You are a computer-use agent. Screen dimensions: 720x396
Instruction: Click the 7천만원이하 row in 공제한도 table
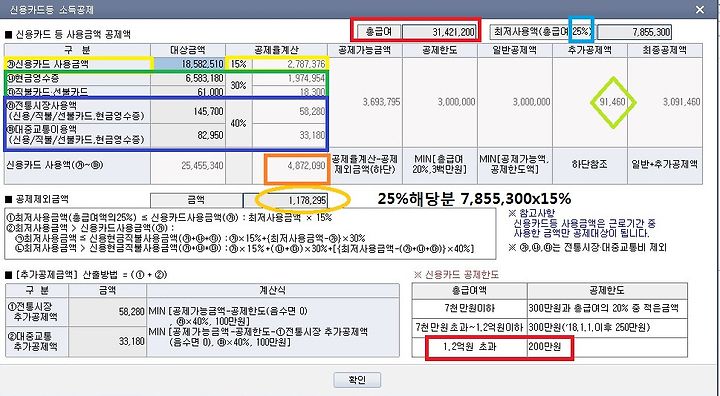(x=550, y=308)
